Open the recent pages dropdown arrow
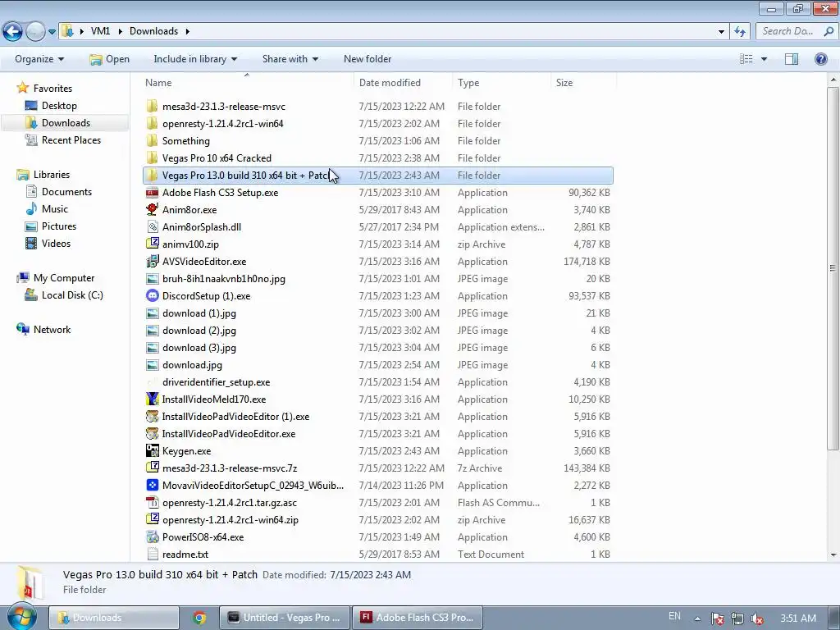Screen dimensions: 840x630 click(52, 32)
